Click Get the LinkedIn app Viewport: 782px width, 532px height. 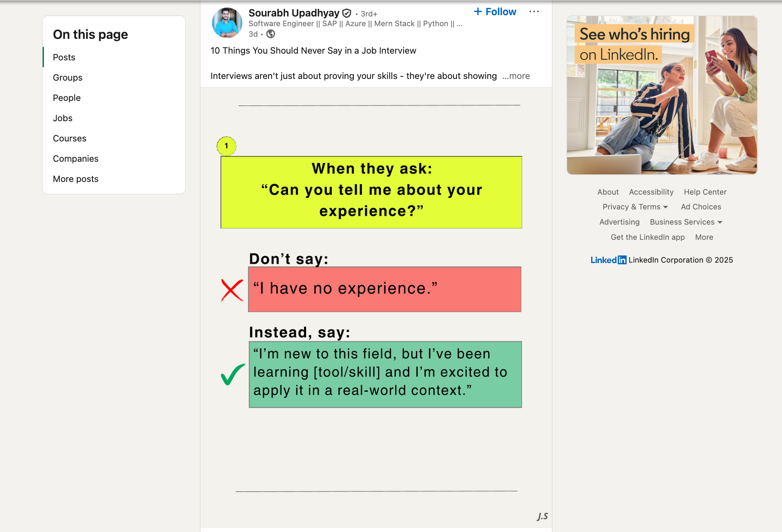647,237
